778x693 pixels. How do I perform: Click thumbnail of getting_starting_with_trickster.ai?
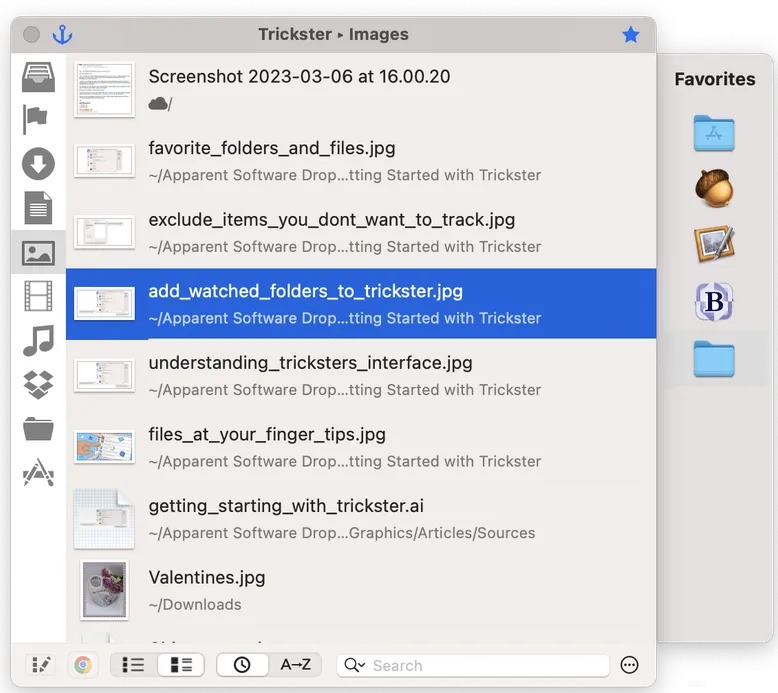(104, 518)
